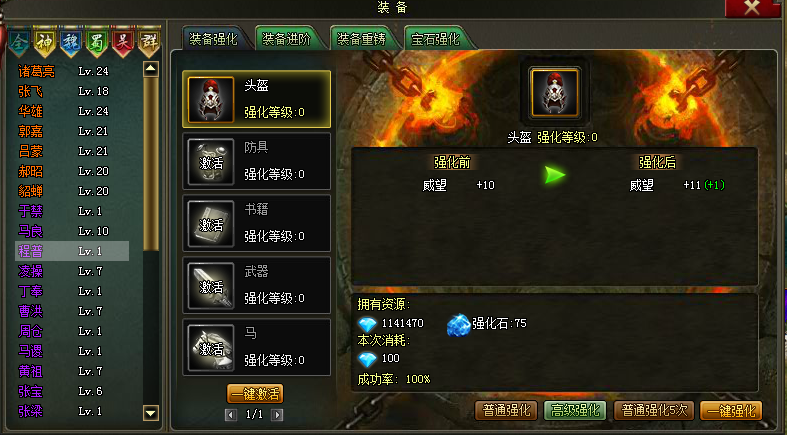The image size is (787, 435).
Task: Select the 神 faction filter flag
Action: coord(45,43)
